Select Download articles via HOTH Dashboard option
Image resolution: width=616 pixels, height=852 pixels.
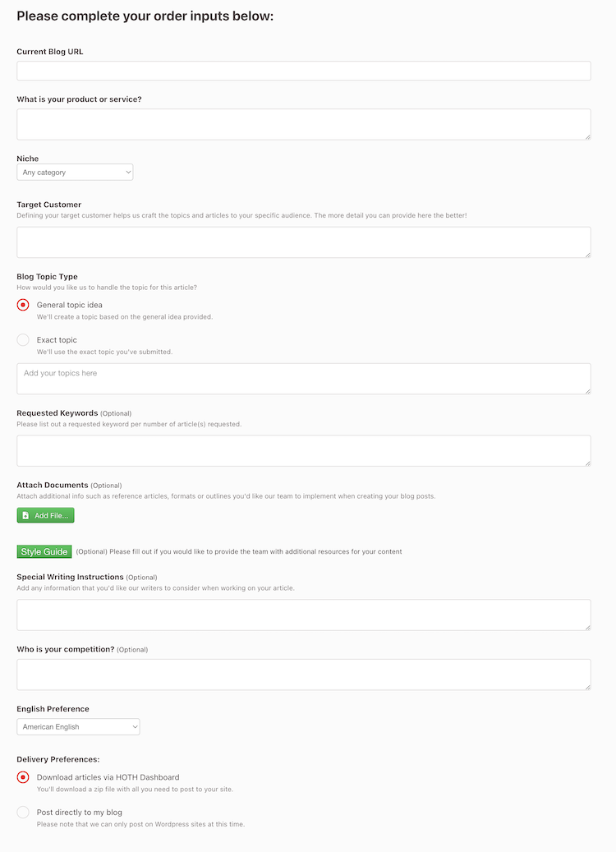point(23,777)
